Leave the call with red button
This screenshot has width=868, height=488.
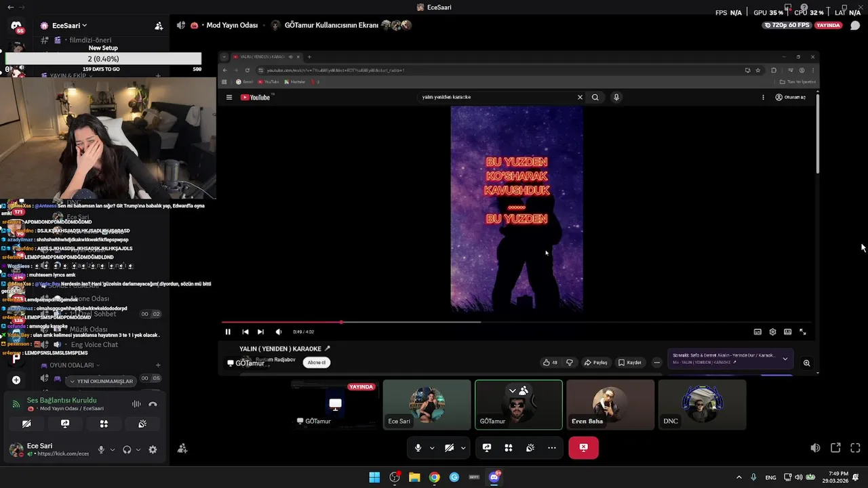pos(584,447)
